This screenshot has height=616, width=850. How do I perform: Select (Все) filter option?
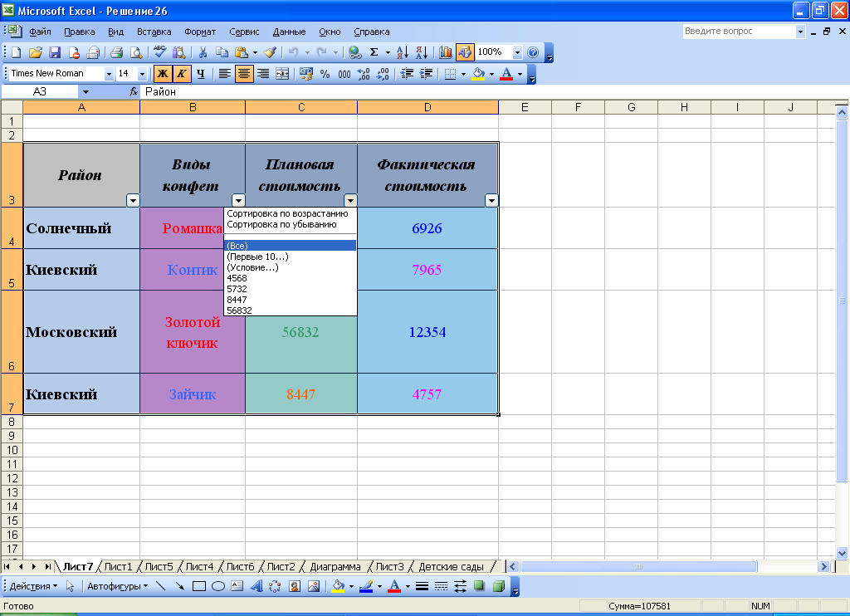click(290, 246)
